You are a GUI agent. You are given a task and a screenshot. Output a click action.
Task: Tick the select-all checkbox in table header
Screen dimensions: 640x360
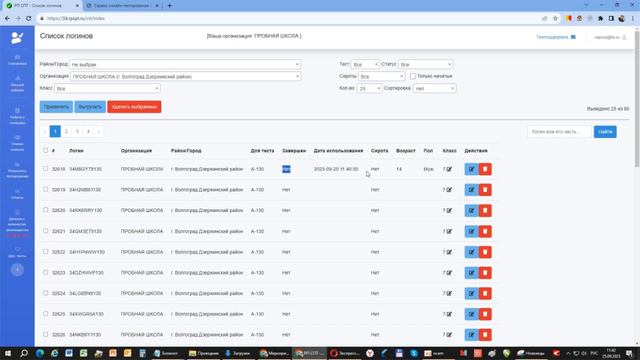coord(46,150)
